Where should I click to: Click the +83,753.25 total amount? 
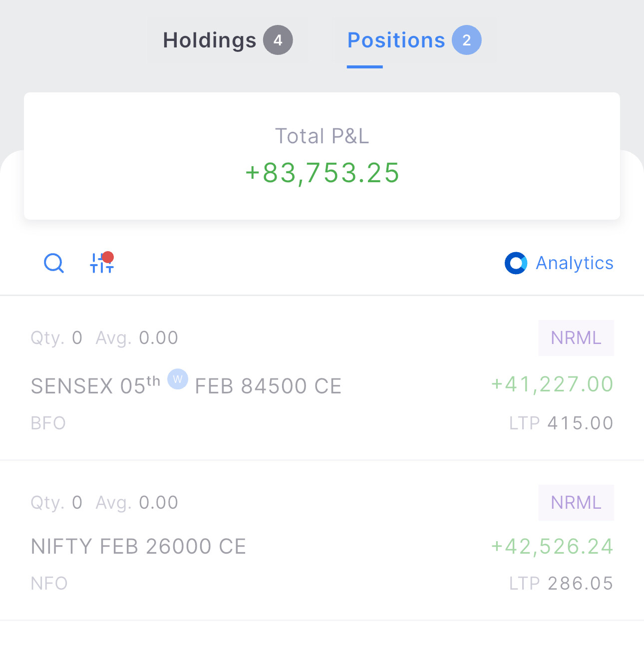(322, 173)
